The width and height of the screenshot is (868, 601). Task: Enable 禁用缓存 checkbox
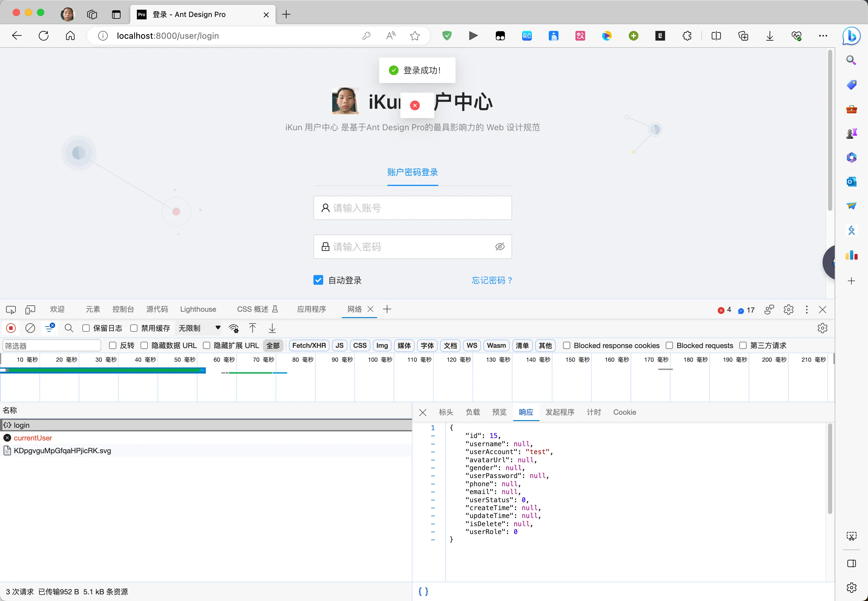coord(134,328)
